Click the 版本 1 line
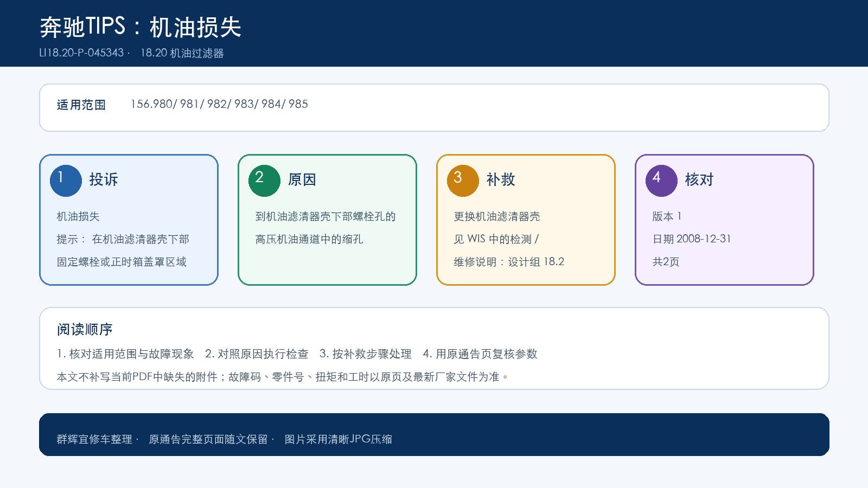868x488 pixels. [x=667, y=216]
